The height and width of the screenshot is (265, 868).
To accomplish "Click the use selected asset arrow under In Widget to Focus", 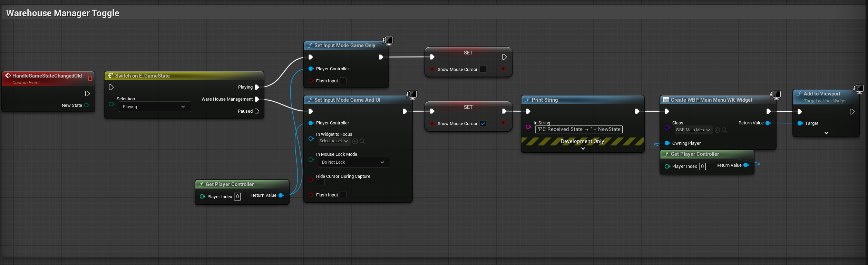I will [x=355, y=141].
